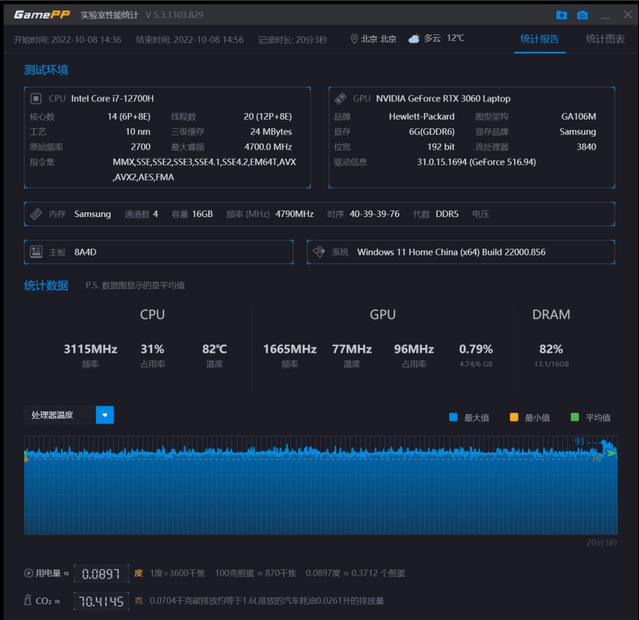The height and width of the screenshot is (620, 639).
Task: Click the CPU chip icon
Action: tap(36, 99)
